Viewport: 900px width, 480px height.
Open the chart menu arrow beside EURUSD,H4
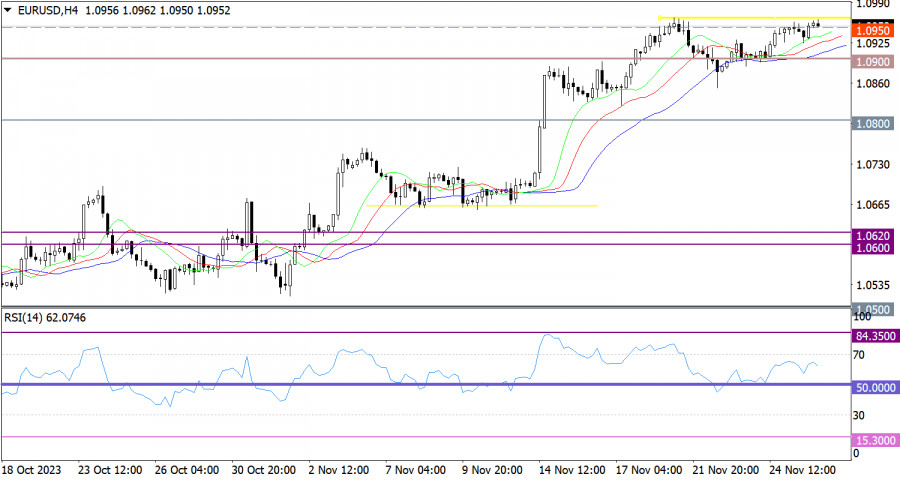(x=7, y=10)
